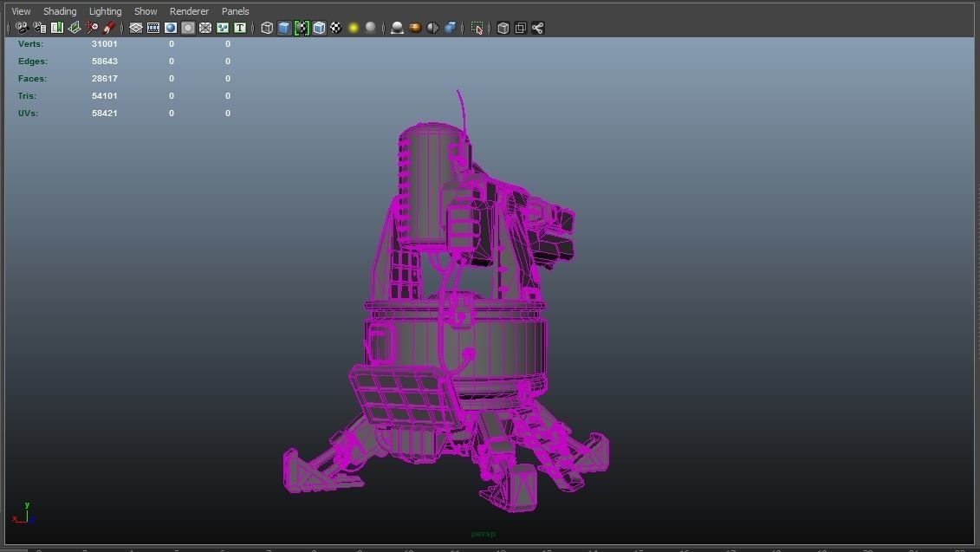Select the camera attributes icon

(x=39, y=28)
